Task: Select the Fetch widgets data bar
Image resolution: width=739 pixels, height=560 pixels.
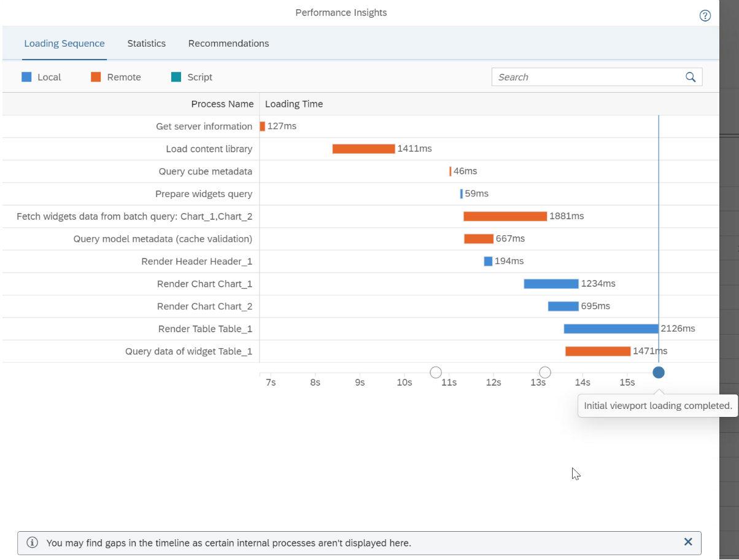Action: pyautogui.click(x=505, y=216)
